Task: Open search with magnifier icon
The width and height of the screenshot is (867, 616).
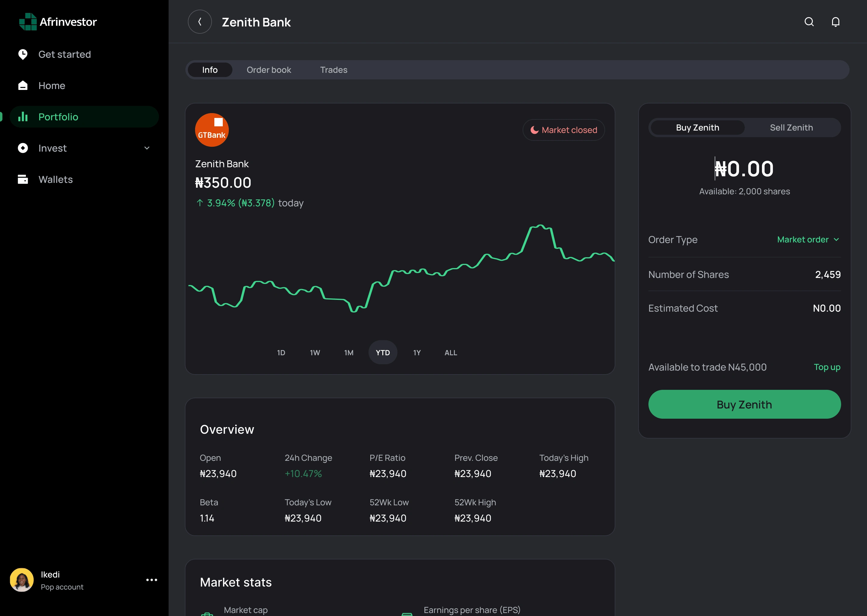Action: tap(809, 22)
